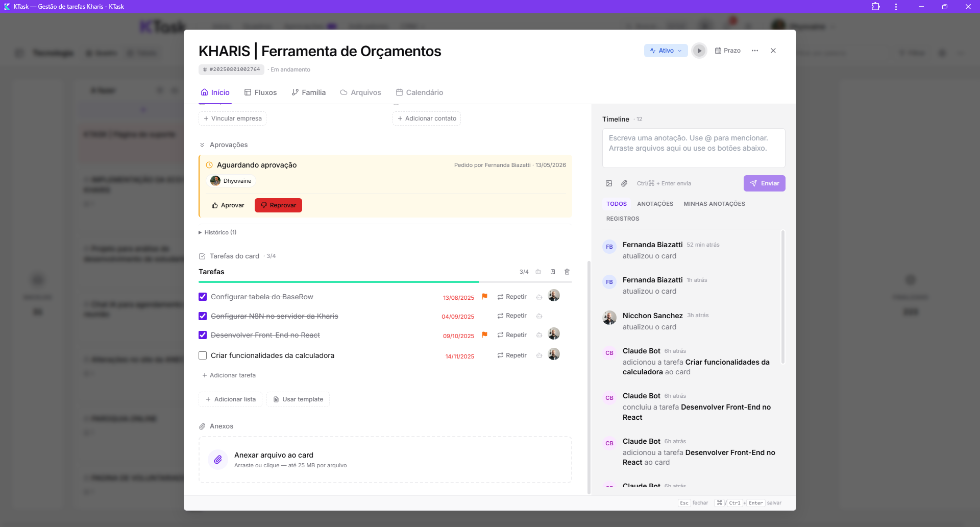Delete the Tarefas list with trash icon

(567, 272)
